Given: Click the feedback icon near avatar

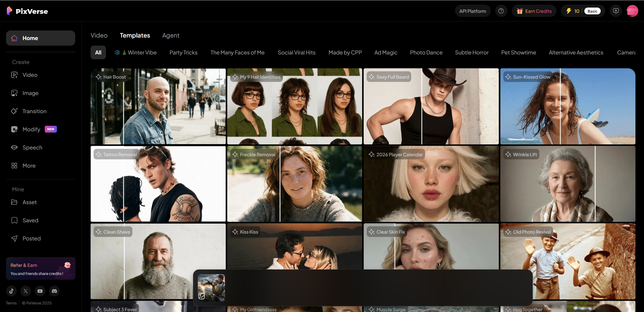Looking at the screenshot, I should (x=616, y=11).
